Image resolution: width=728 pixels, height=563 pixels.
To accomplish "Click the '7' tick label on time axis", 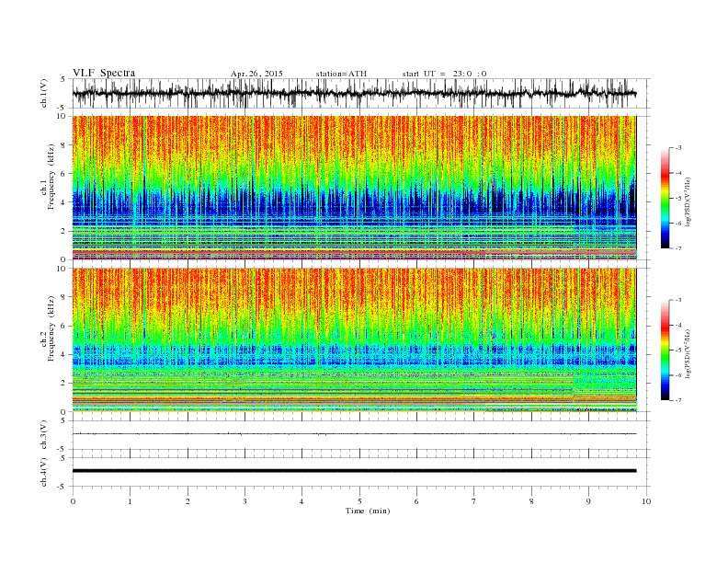I will 474,501.
